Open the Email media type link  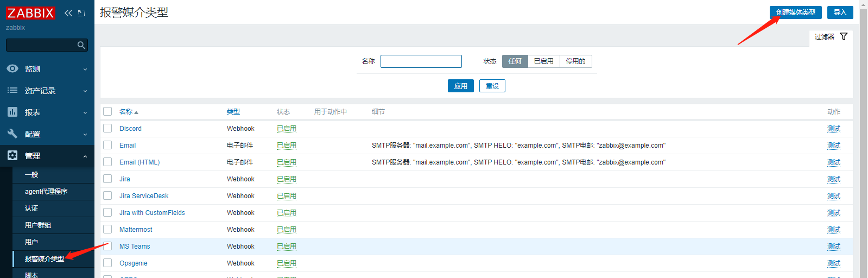click(128, 146)
